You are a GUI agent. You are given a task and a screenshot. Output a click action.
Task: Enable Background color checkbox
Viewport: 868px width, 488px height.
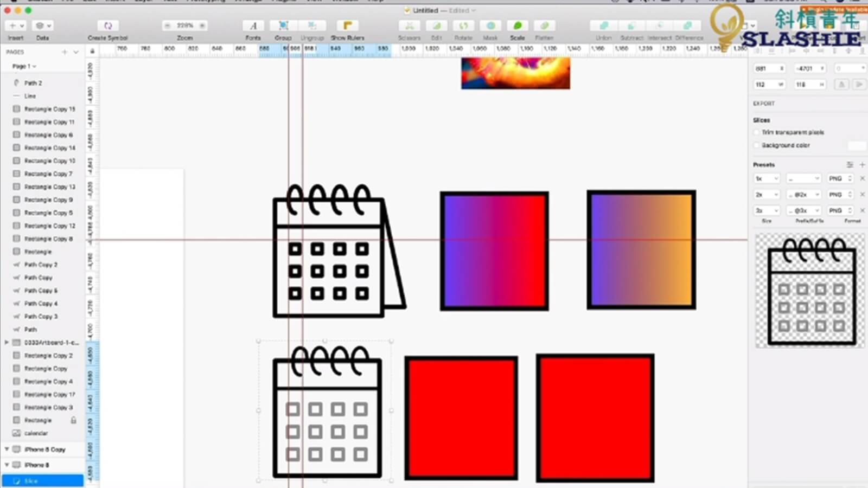[757, 145]
